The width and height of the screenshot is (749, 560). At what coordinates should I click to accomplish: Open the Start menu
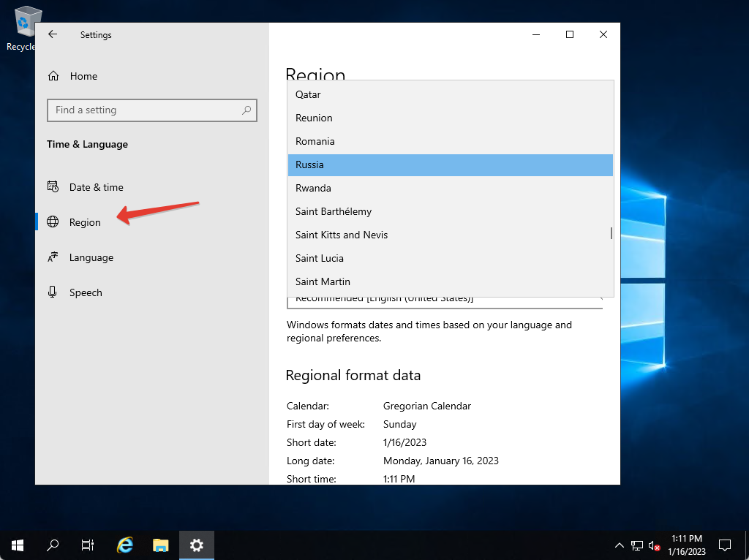[17, 545]
